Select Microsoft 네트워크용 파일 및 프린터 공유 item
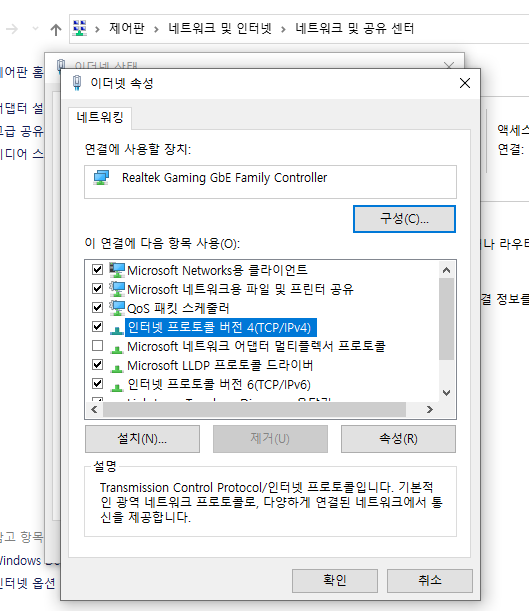 (240, 289)
